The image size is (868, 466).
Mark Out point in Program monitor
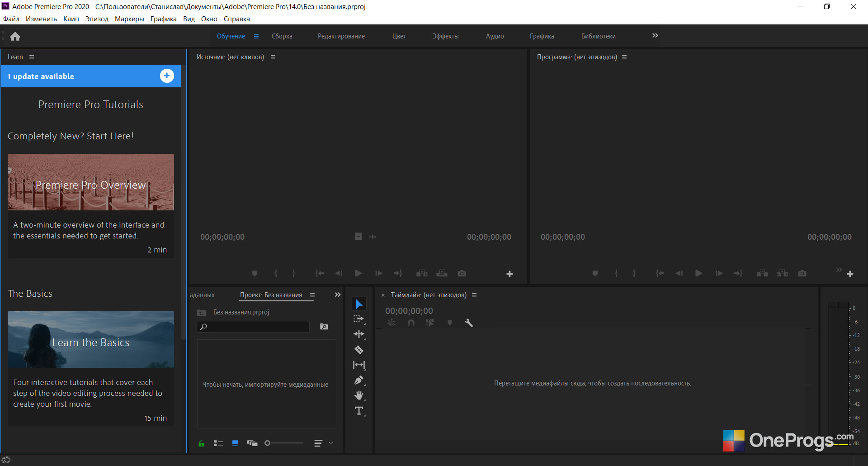pyautogui.click(x=634, y=273)
